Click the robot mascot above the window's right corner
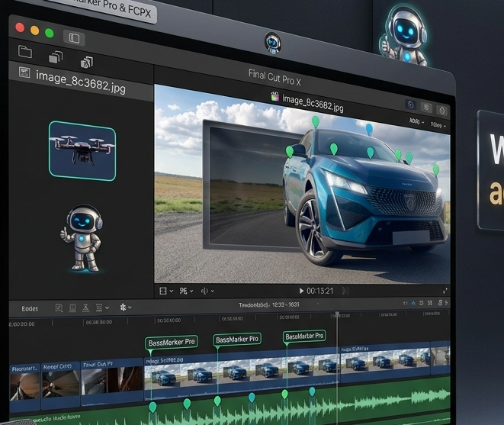Viewport: 504px width, 425px height. [404, 34]
